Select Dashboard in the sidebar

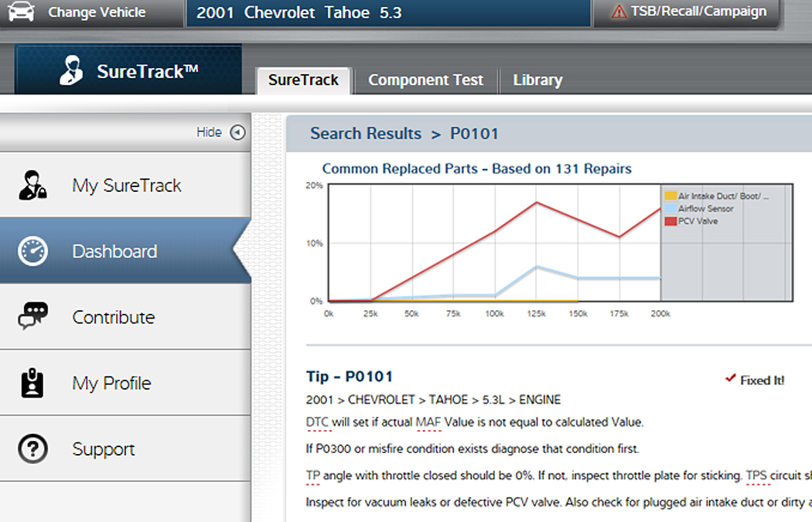pyautogui.click(x=125, y=251)
